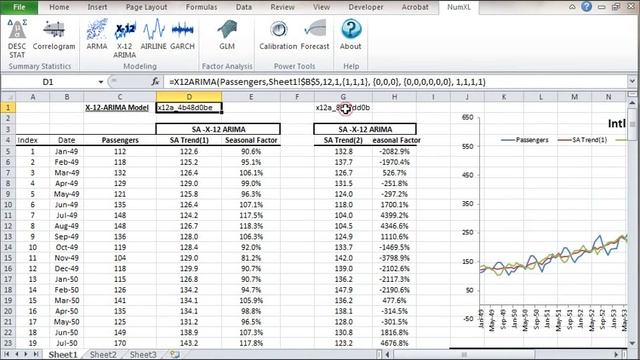Switch to Sheet3 worksheet tab

point(143,354)
